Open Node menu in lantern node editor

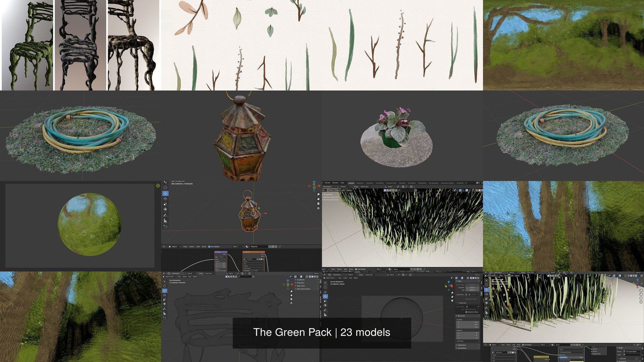tap(204, 247)
